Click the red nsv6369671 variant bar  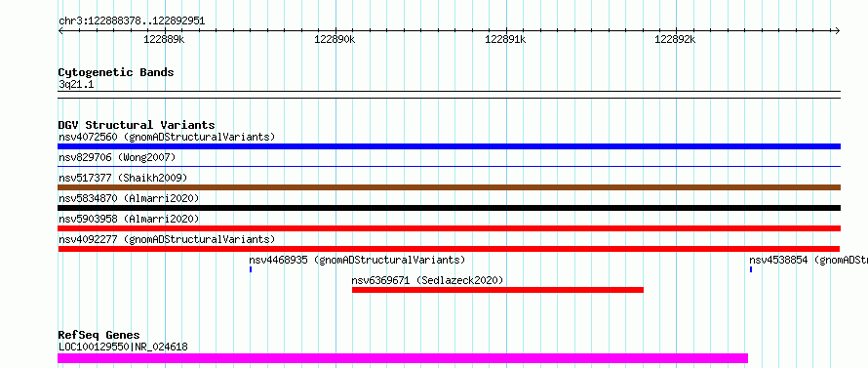click(x=497, y=290)
